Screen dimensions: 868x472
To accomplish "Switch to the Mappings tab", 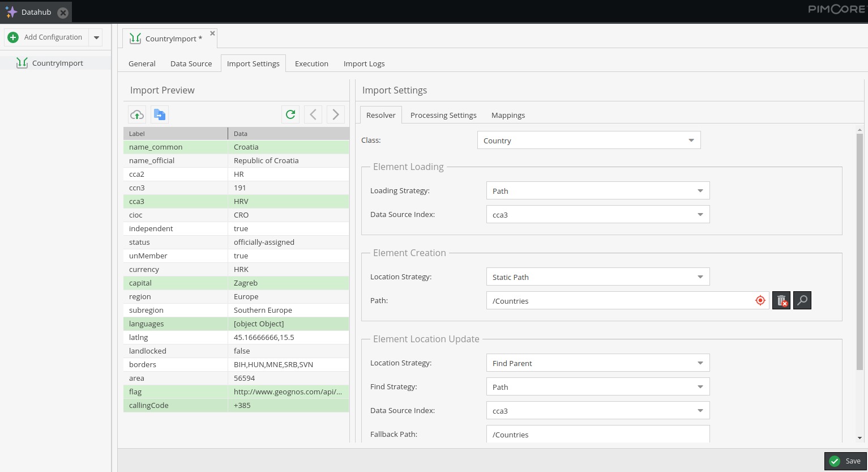I will tap(508, 115).
